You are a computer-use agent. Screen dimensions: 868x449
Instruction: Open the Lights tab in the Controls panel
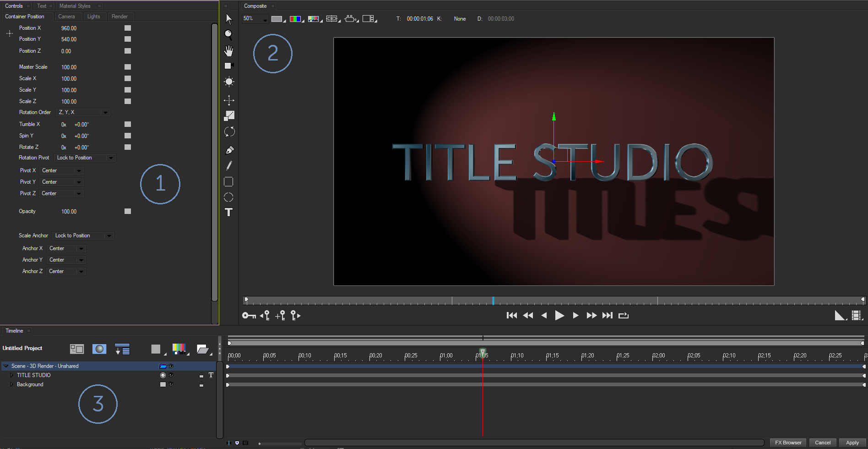tap(94, 16)
